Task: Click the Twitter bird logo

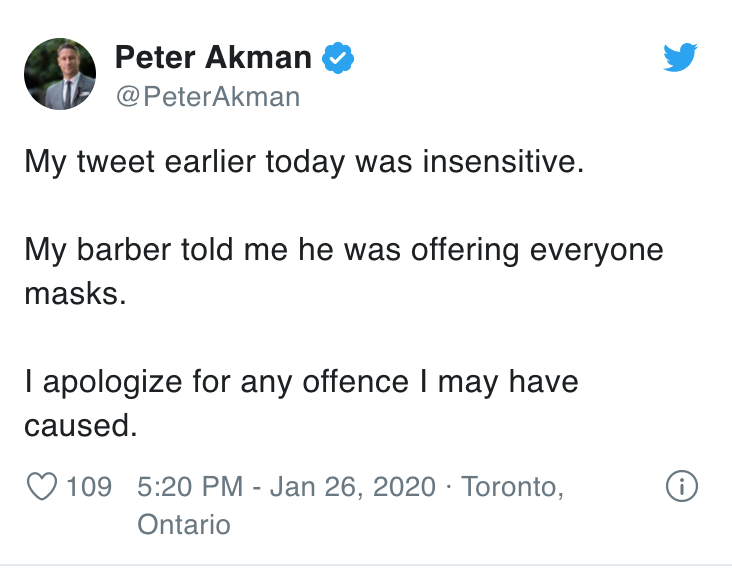Action: coord(680,57)
